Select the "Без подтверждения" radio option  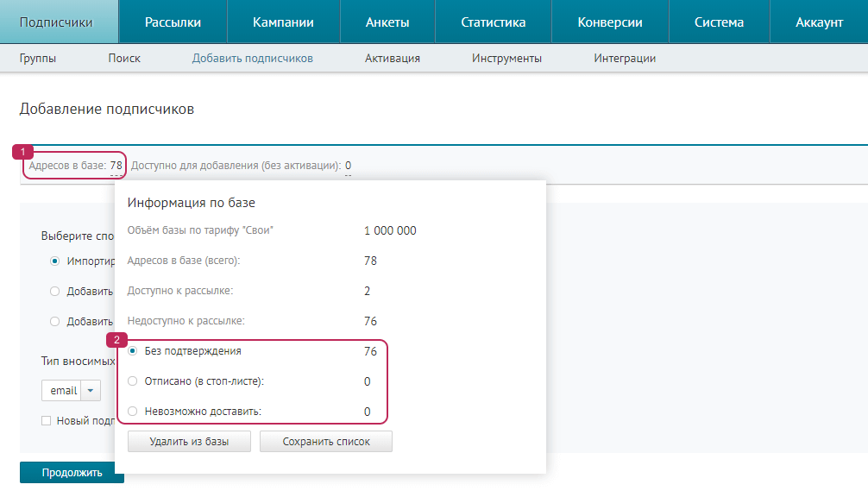(x=133, y=350)
